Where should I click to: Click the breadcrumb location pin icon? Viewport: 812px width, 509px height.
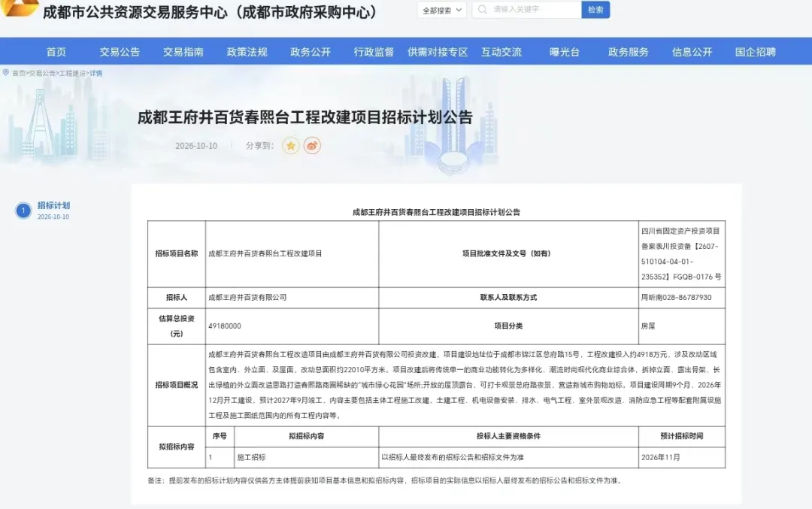tap(6, 73)
